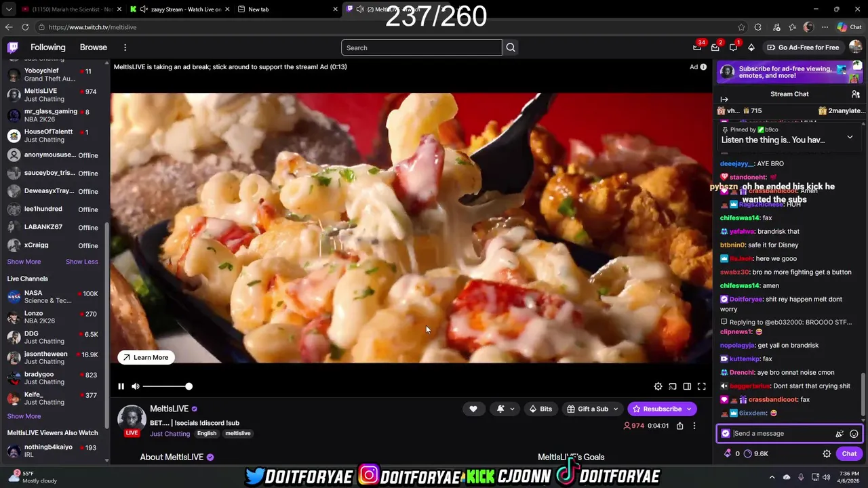The height and width of the screenshot is (488, 868).
Task: Open the Twitch user avatar menu
Action: (855, 47)
